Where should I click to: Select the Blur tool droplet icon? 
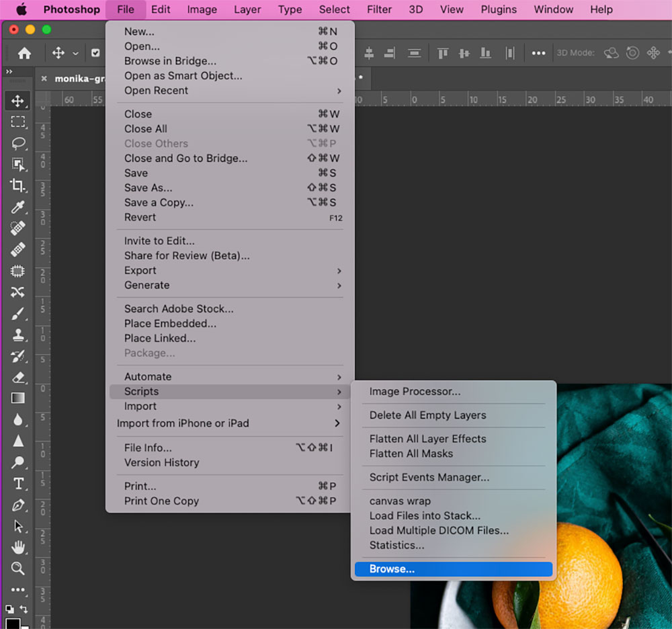tap(17, 419)
